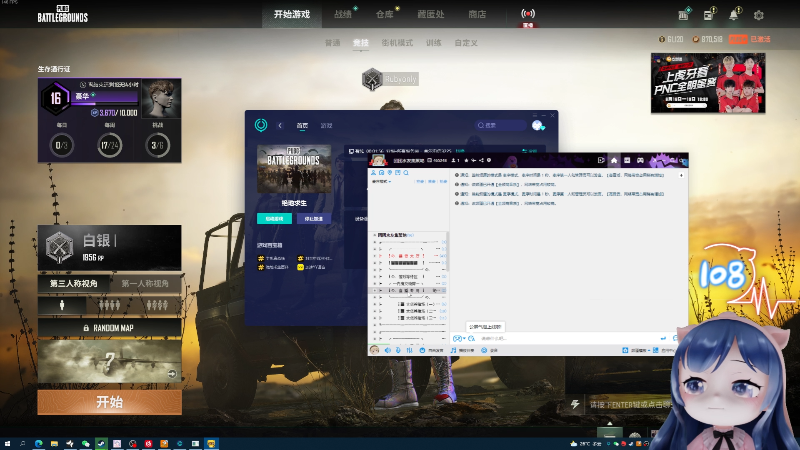This screenshot has height=450, width=800.
Task: Click the send arrow icon in chat input
Action: coord(663,338)
